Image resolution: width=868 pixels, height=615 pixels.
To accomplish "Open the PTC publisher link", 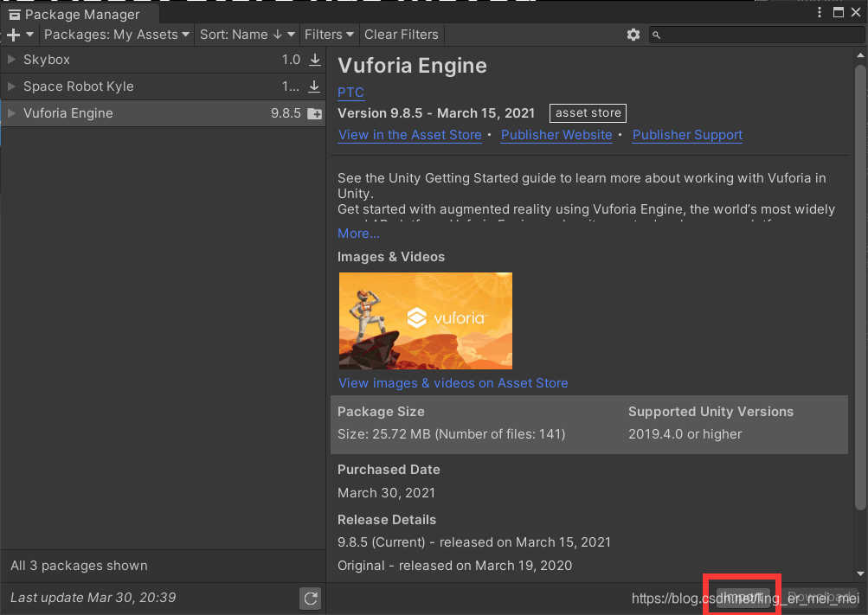I will 351,93.
